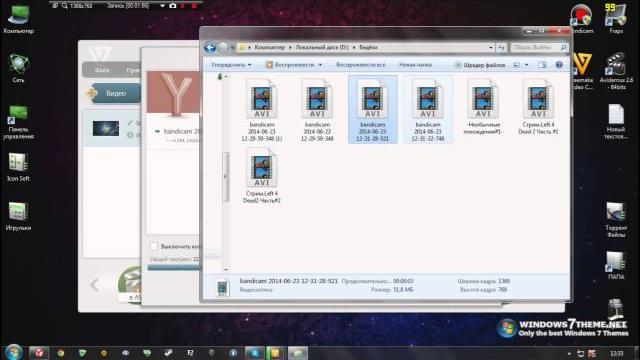Click the refresh button beside the address bar
Image resolution: width=640 pixels, height=360 pixels.
(x=501, y=47)
